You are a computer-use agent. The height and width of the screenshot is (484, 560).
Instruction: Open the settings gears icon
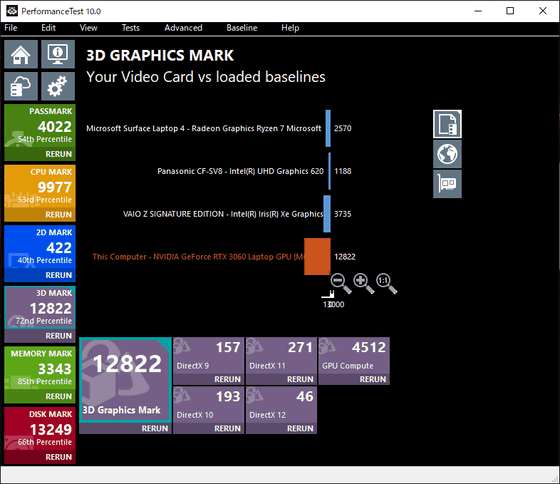click(x=58, y=86)
